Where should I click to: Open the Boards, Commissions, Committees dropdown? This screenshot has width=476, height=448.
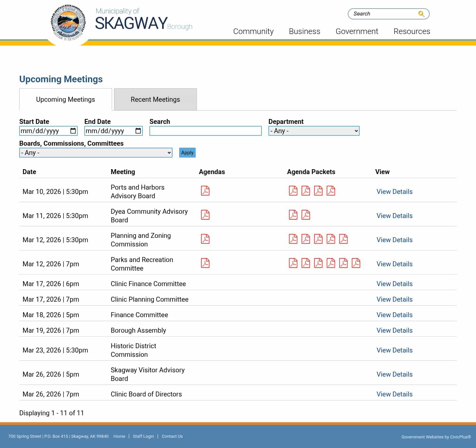pos(96,153)
